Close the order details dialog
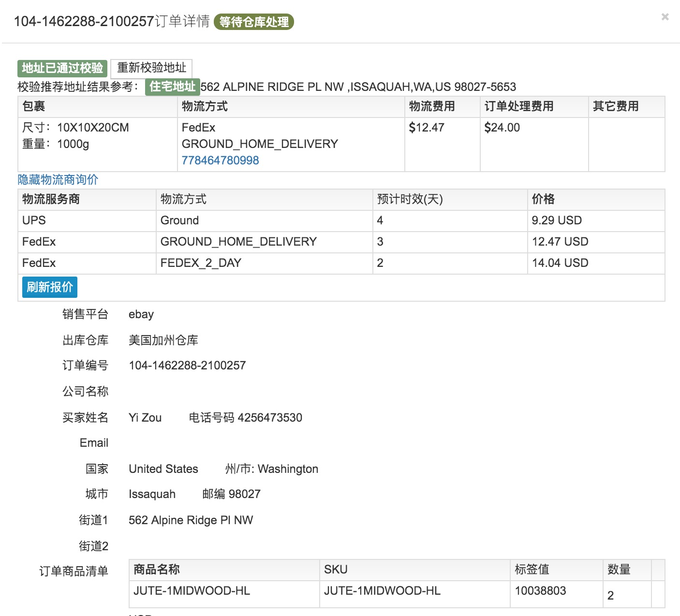The image size is (680, 616). pyautogui.click(x=665, y=17)
